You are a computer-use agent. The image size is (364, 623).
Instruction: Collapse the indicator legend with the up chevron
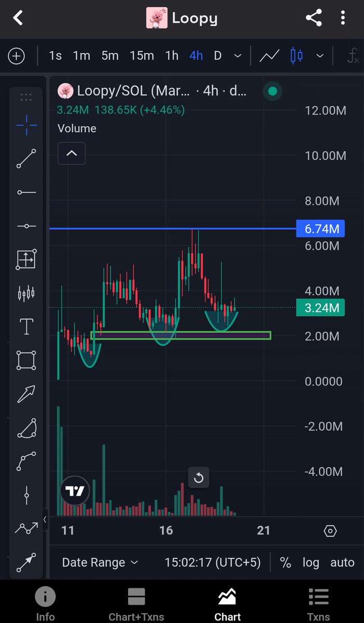pyautogui.click(x=72, y=153)
